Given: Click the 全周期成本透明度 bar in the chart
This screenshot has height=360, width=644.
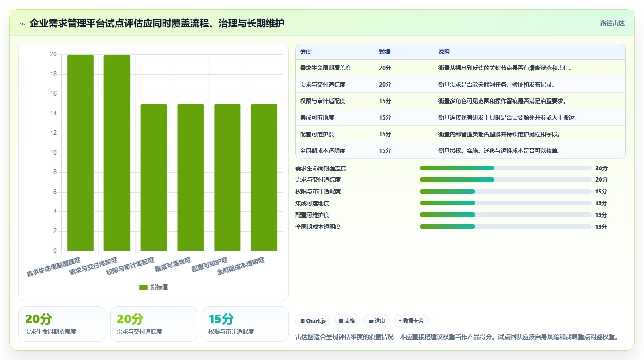Looking at the screenshot, I should click(x=264, y=177).
